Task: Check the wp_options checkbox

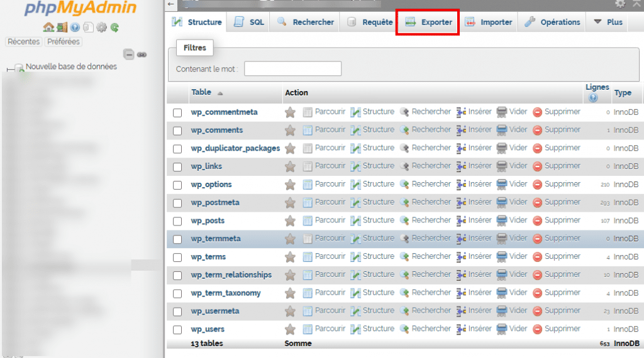Action: (177, 185)
